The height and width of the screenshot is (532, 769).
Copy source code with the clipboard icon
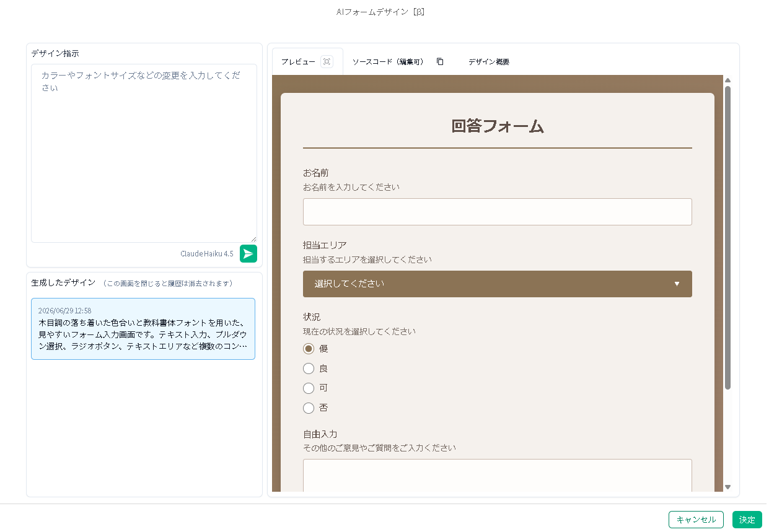coord(440,62)
